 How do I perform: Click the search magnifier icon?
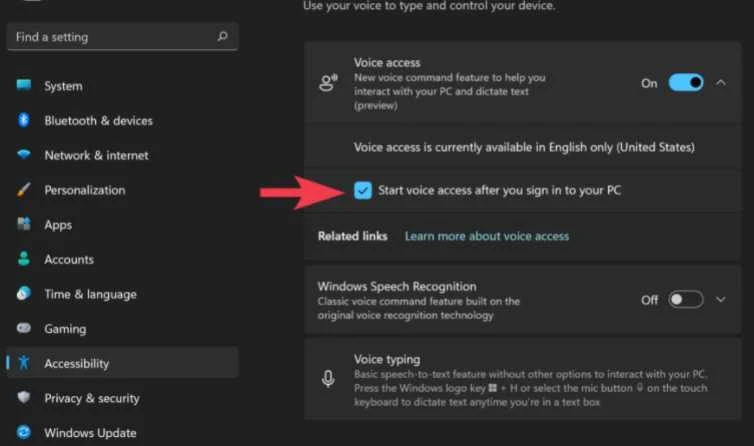pyautogui.click(x=222, y=36)
